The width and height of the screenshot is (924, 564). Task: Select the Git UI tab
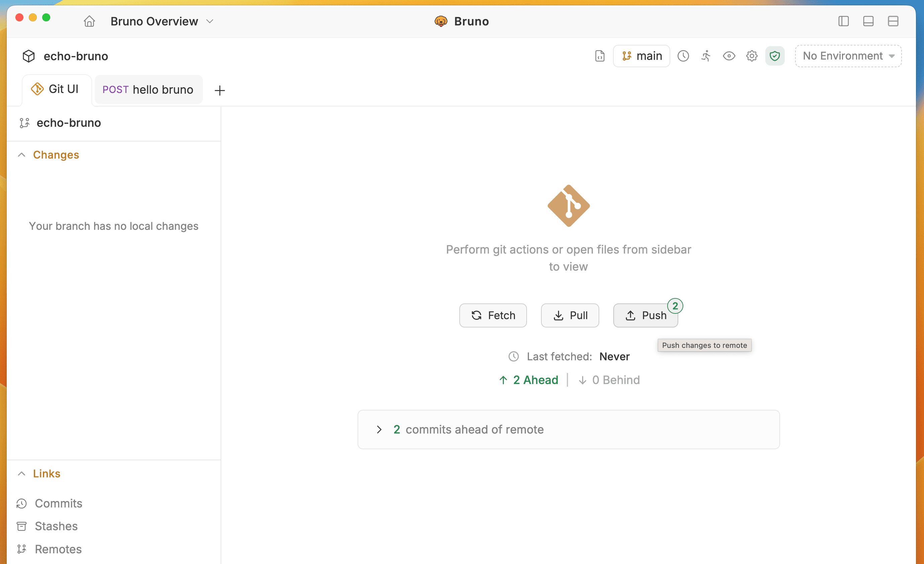(x=56, y=89)
